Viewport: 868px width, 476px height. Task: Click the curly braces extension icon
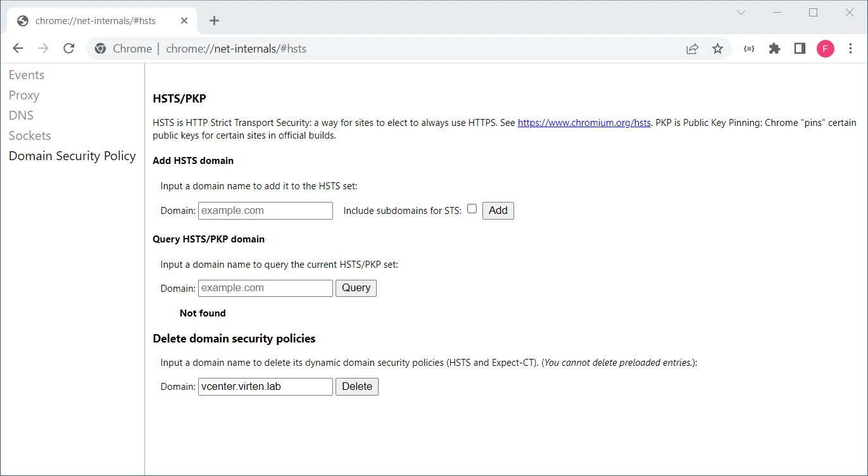pos(749,49)
